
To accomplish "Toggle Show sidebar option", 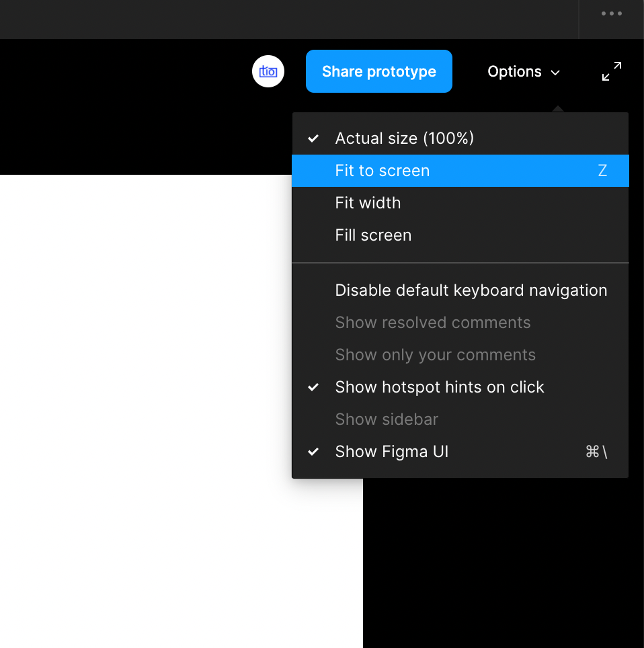I will click(x=460, y=419).
